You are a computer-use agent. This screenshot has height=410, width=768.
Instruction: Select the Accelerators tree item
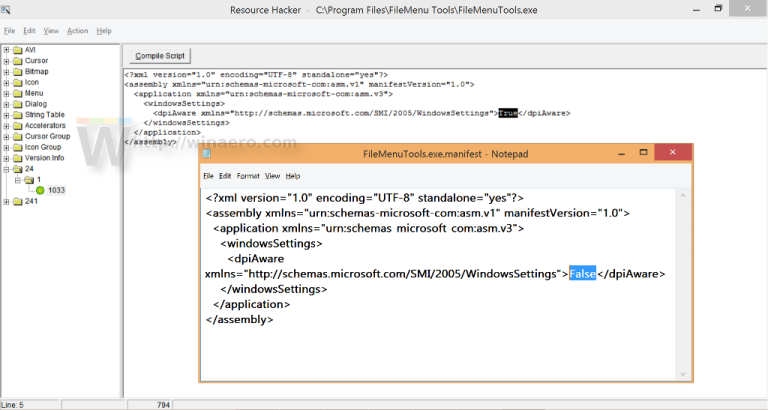tap(44, 125)
